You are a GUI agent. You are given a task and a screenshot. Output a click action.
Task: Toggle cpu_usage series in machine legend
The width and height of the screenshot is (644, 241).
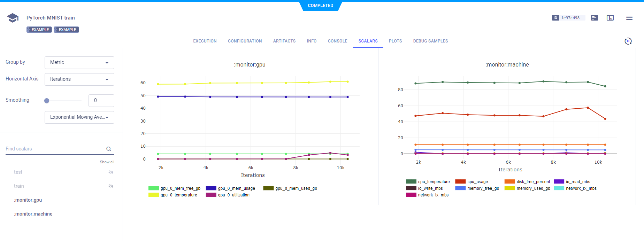pos(460,182)
